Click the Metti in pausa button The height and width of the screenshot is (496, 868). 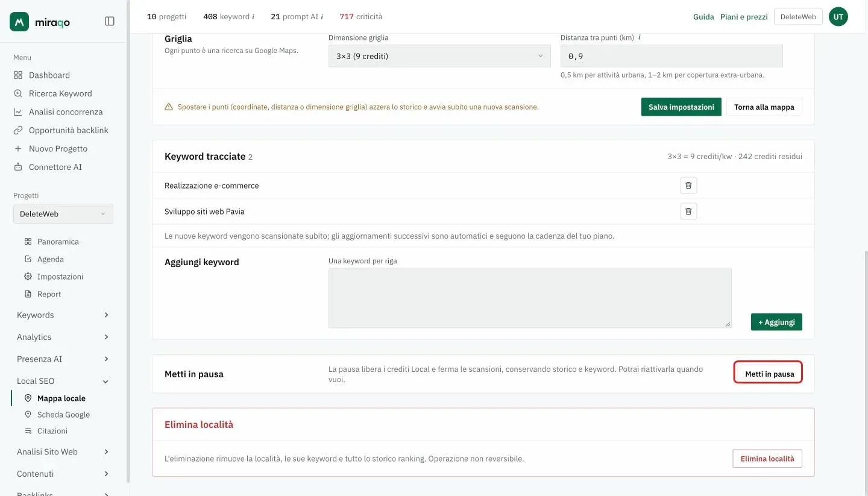pos(769,374)
